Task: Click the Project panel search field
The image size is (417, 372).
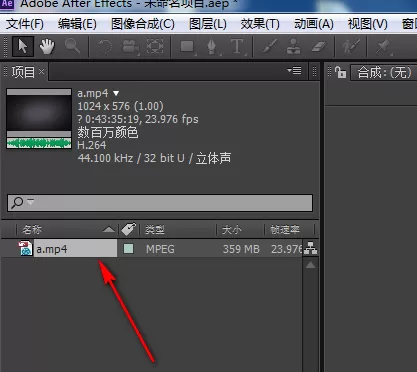Action: point(160,203)
